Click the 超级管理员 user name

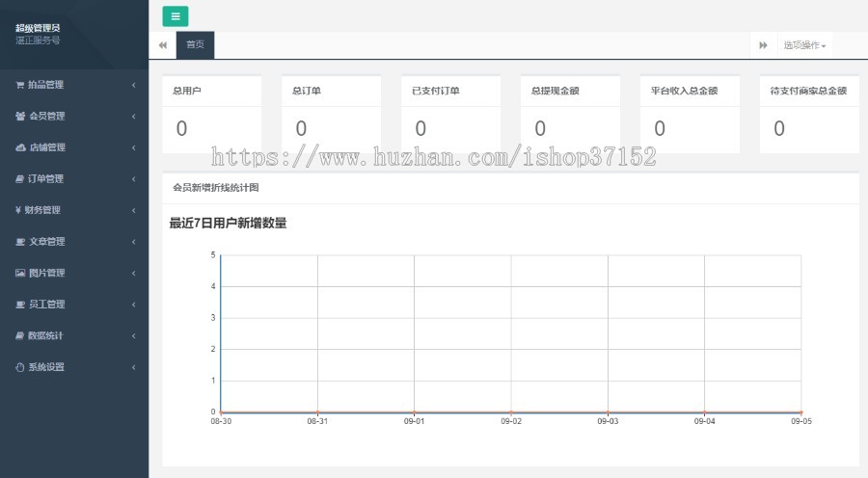(38, 28)
